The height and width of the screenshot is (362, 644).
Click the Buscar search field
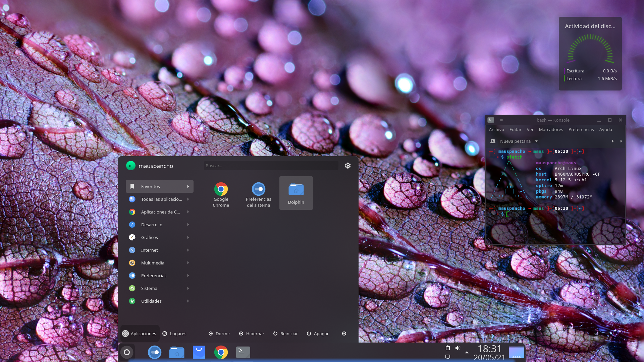point(270,166)
